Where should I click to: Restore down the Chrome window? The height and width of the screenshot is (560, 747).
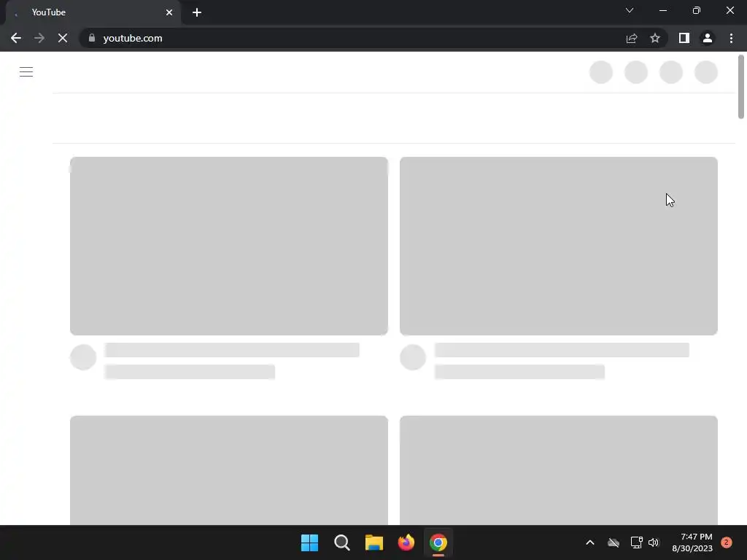pyautogui.click(x=697, y=10)
